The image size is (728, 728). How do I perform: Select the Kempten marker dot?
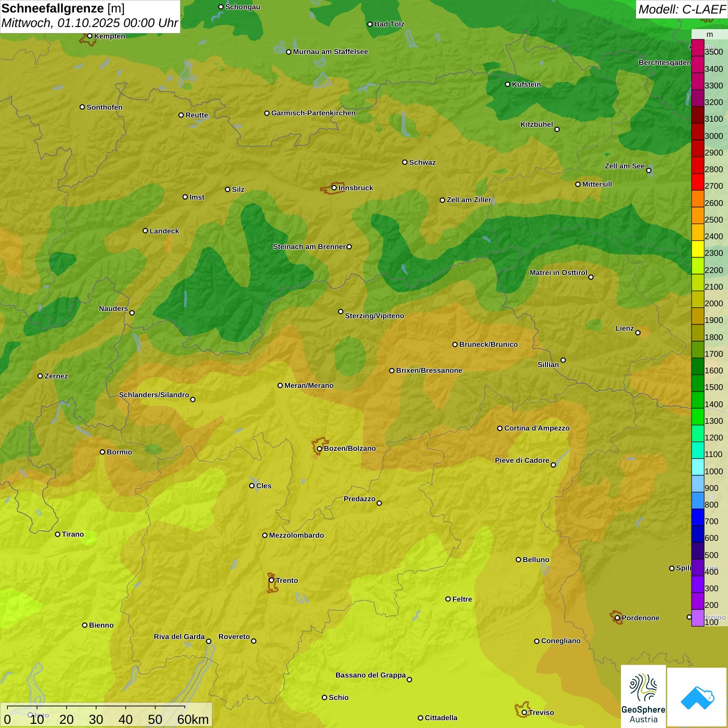point(90,36)
